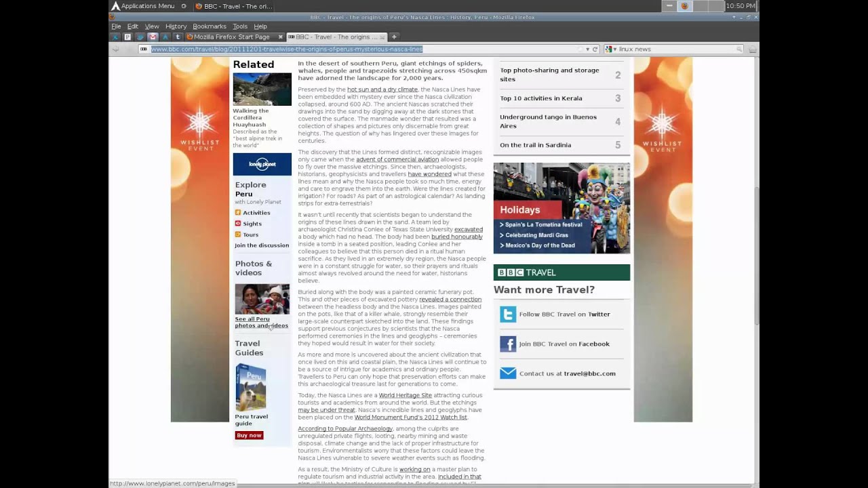This screenshot has width=868, height=488.
Task: Open the Peru photos thumbnail
Action: coord(262,299)
